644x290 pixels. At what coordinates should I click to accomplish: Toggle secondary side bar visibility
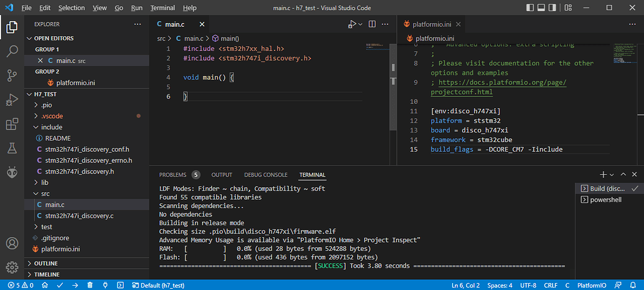(553, 8)
